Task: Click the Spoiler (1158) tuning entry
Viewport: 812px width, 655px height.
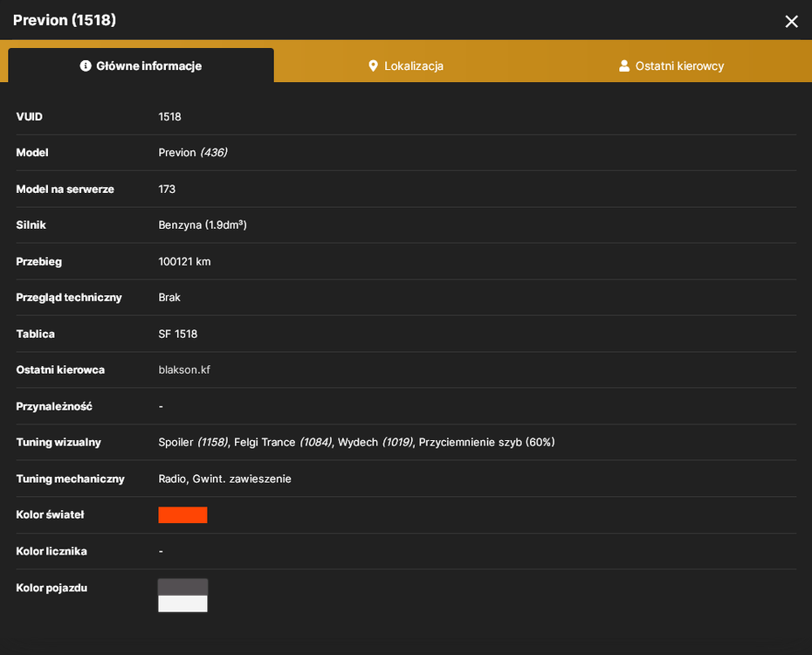Action: click(193, 442)
